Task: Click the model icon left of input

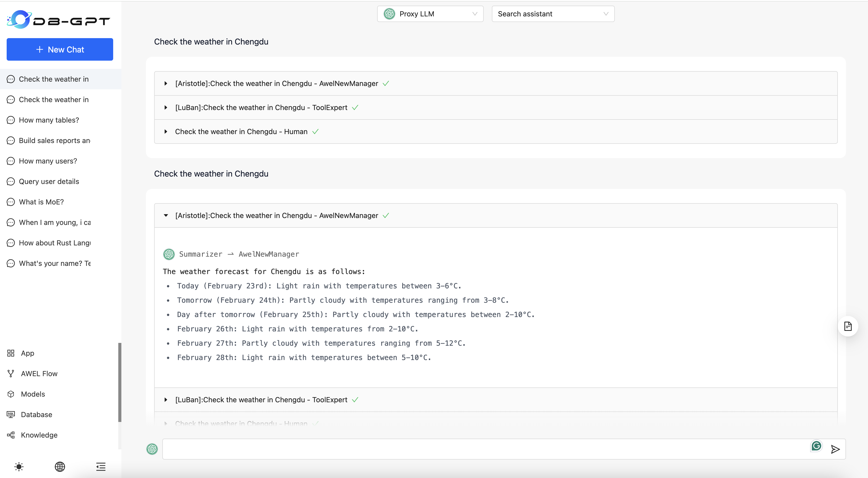Action: pyautogui.click(x=152, y=449)
